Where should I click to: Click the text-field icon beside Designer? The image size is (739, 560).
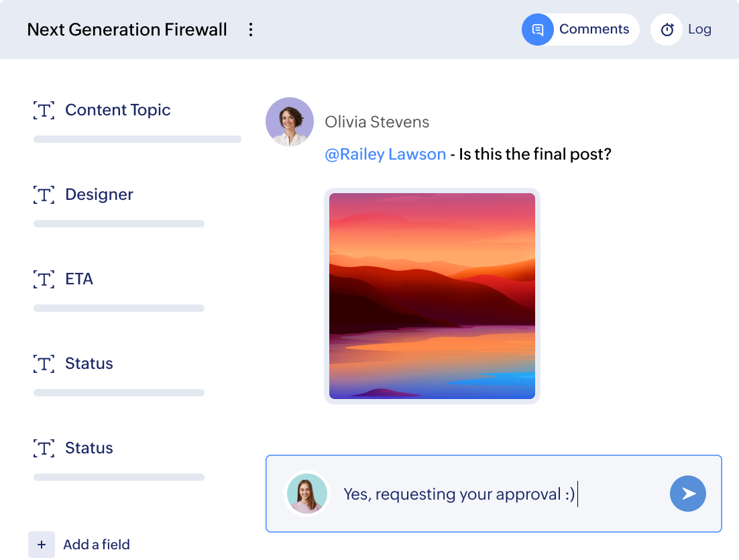tap(44, 194)
